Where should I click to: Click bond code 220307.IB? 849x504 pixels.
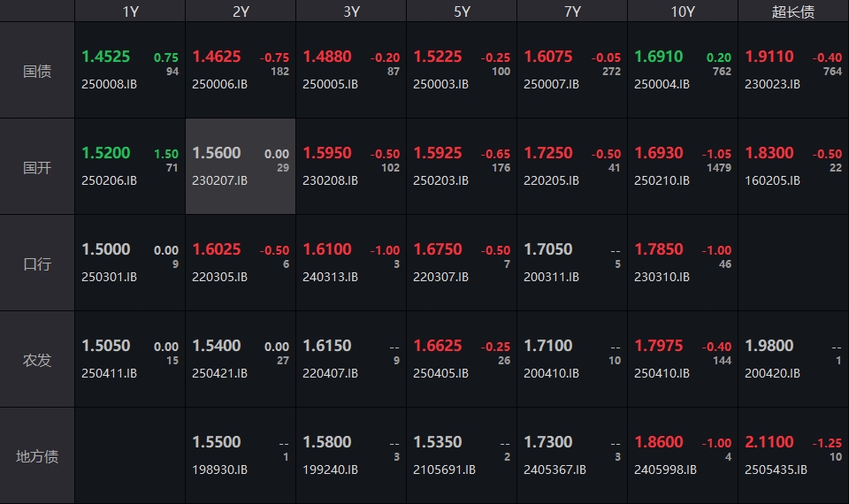pos(440,277)
